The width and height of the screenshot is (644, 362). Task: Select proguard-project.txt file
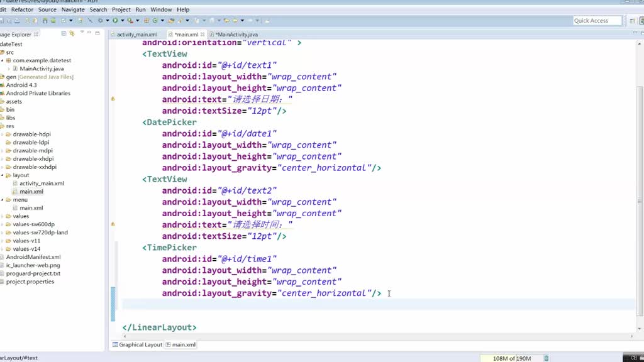33,273
